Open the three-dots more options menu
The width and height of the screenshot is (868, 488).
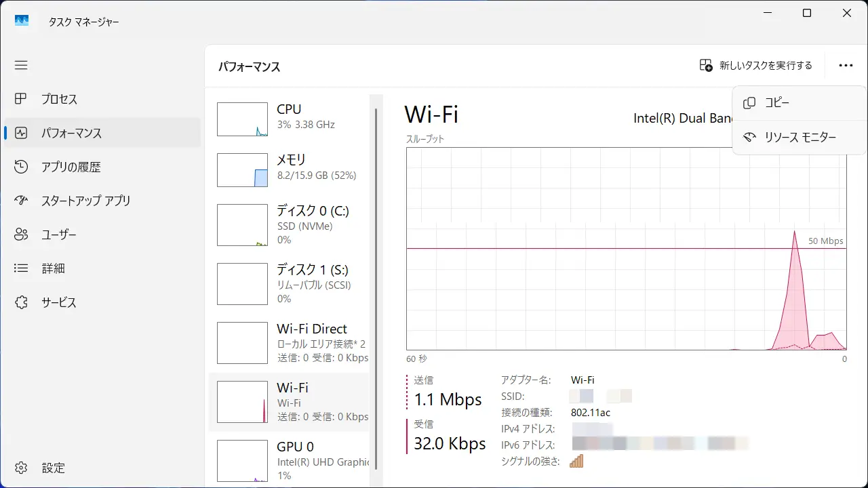[x=845, y=66]
